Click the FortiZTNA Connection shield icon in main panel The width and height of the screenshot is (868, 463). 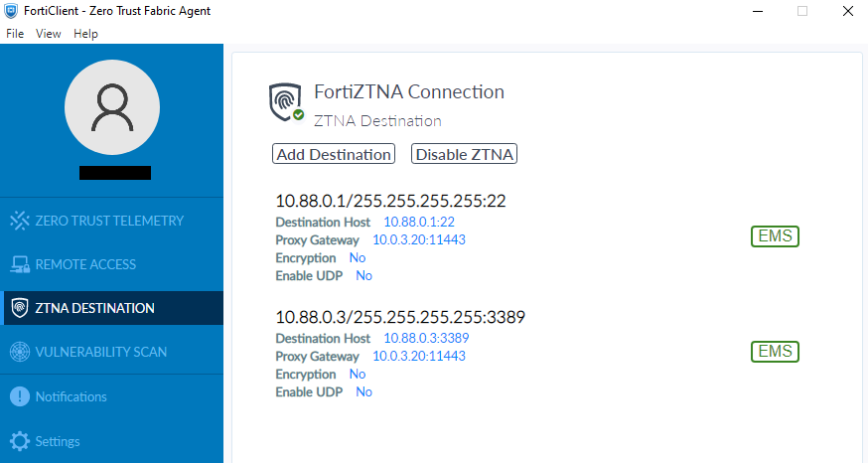pos(286,102)
